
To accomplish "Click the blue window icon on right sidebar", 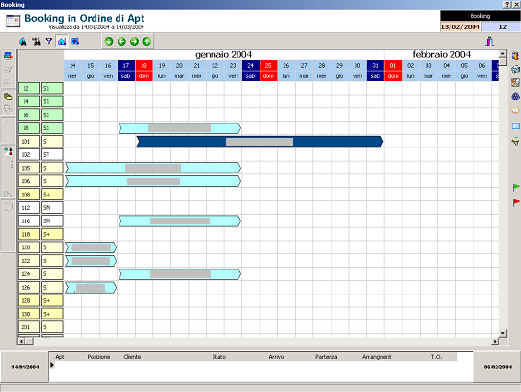I will pos(516,126).
